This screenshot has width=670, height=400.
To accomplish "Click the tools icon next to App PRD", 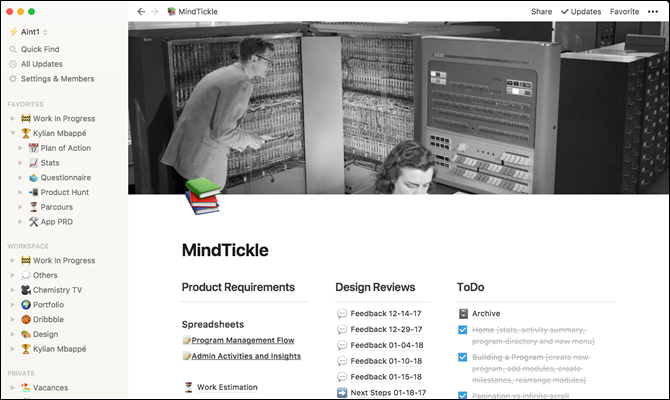I will (33, 222).
